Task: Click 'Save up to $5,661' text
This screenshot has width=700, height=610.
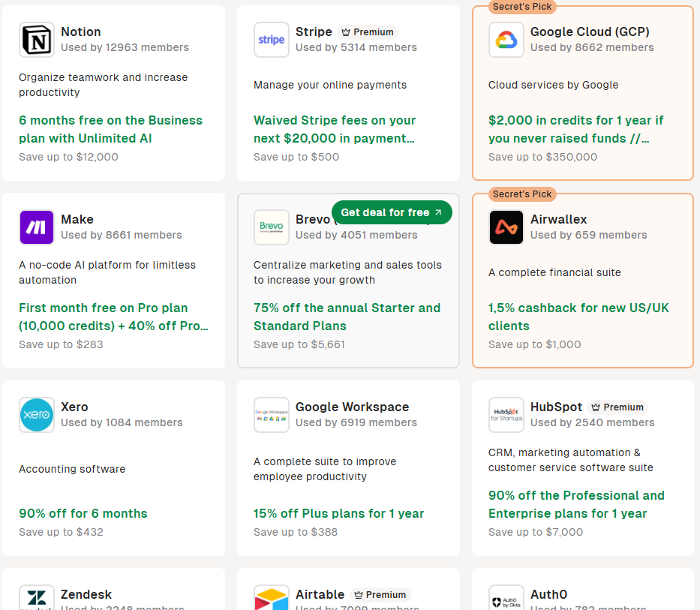Action: click(299, 344)
